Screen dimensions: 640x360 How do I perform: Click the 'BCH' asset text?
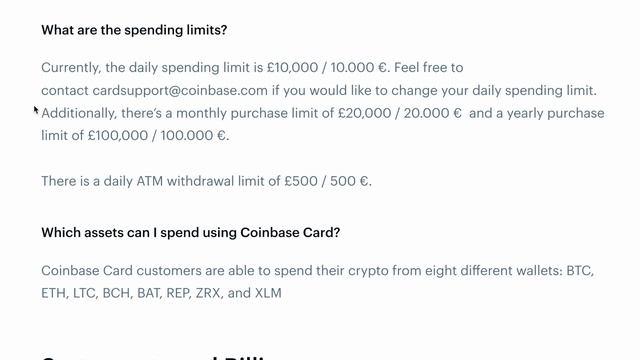pyautogui.click(x=116, y=293)
